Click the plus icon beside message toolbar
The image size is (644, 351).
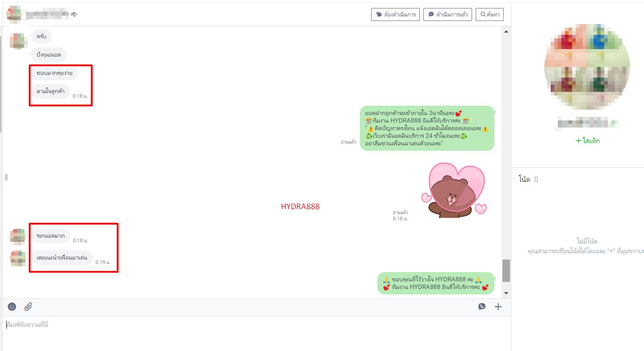498,306
